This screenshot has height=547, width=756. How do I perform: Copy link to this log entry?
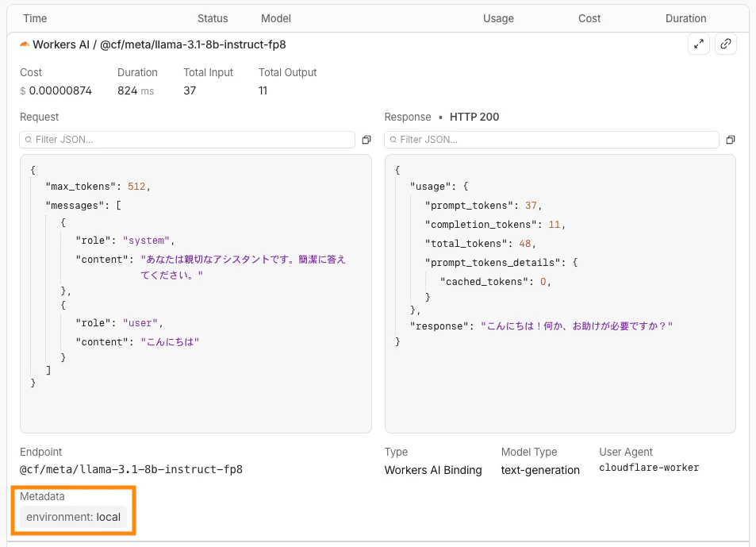point(726,44)
